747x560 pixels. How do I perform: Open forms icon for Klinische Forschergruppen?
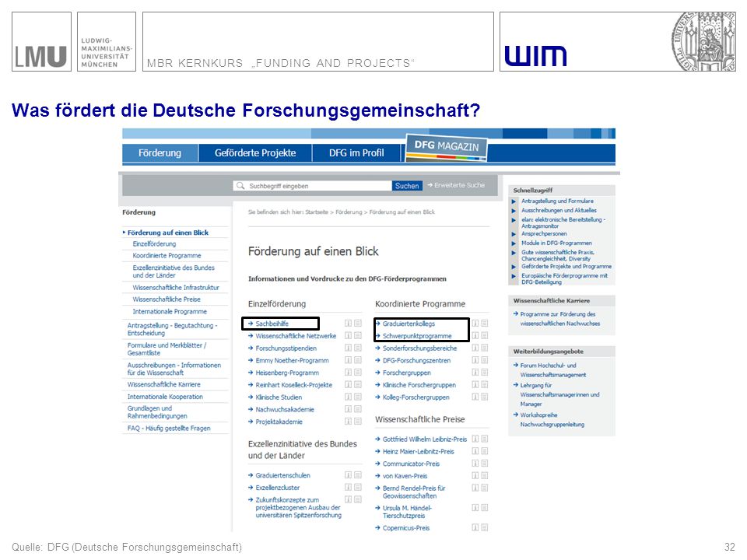click(x=485, y=385)
